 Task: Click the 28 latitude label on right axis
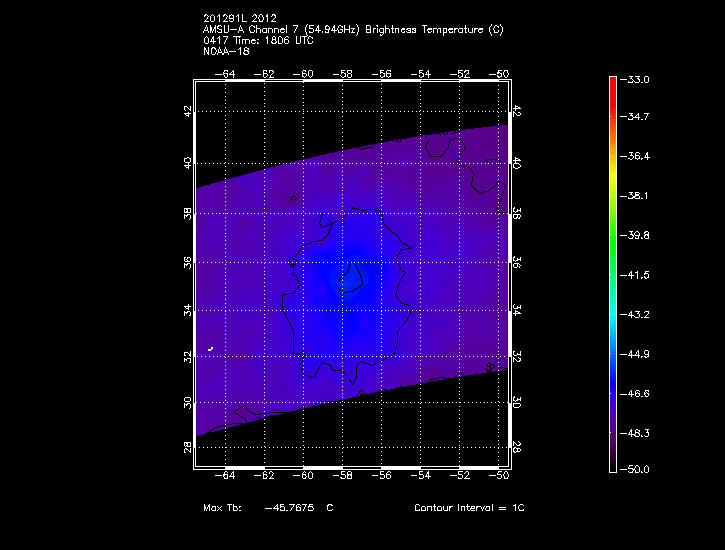517,448
